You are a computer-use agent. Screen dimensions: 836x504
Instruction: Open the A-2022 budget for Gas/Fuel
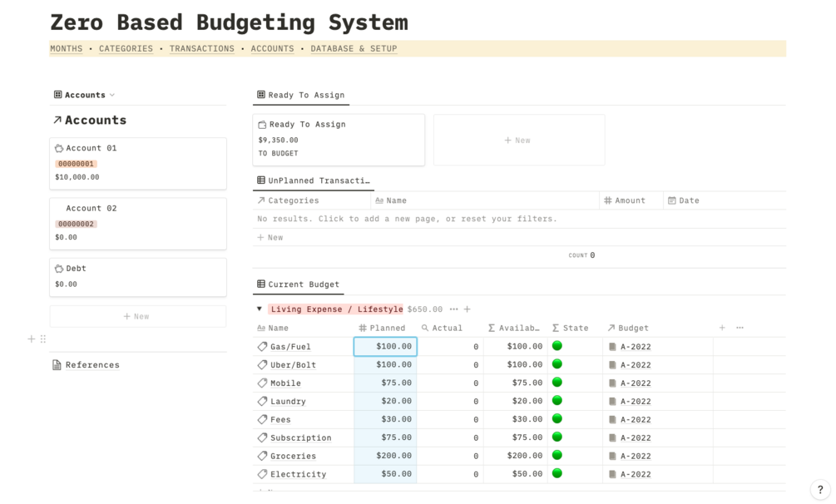[636, 347]
